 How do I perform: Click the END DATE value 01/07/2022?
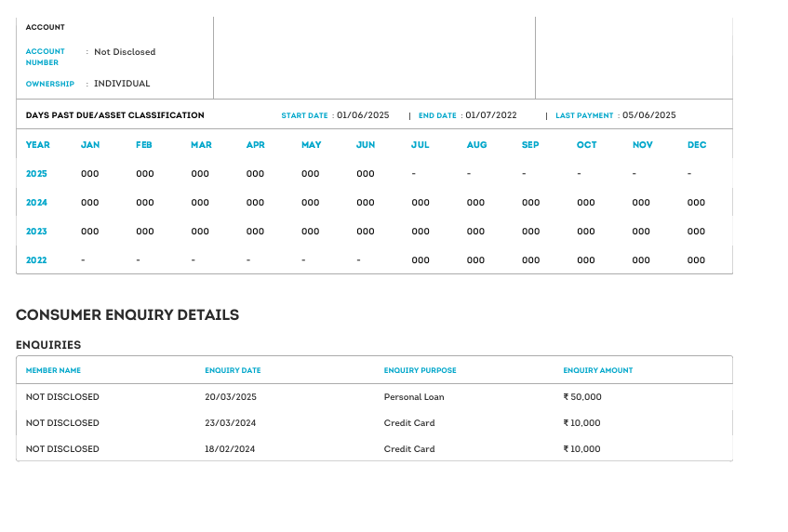point(491,115)
